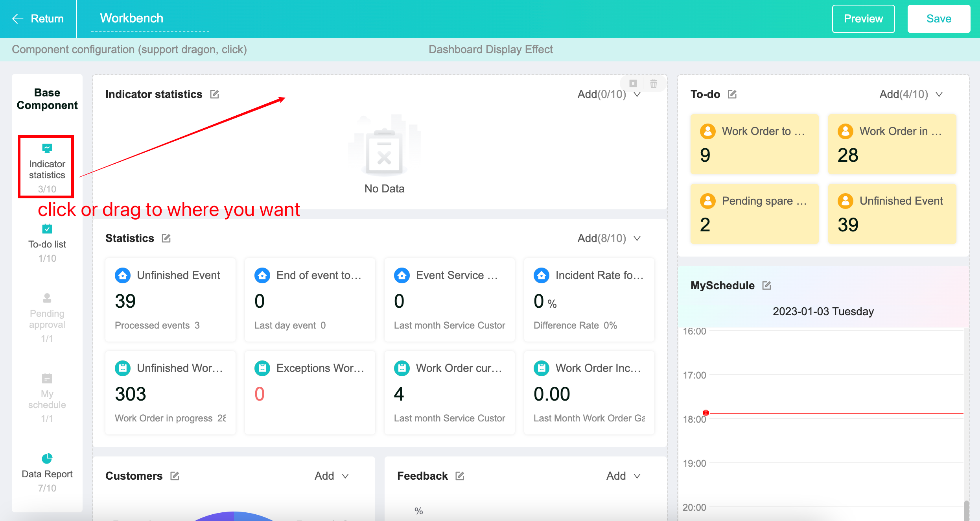980x521 pixels.
Task: Open the Feedback Add dropdown
Action: click(623, 476)
